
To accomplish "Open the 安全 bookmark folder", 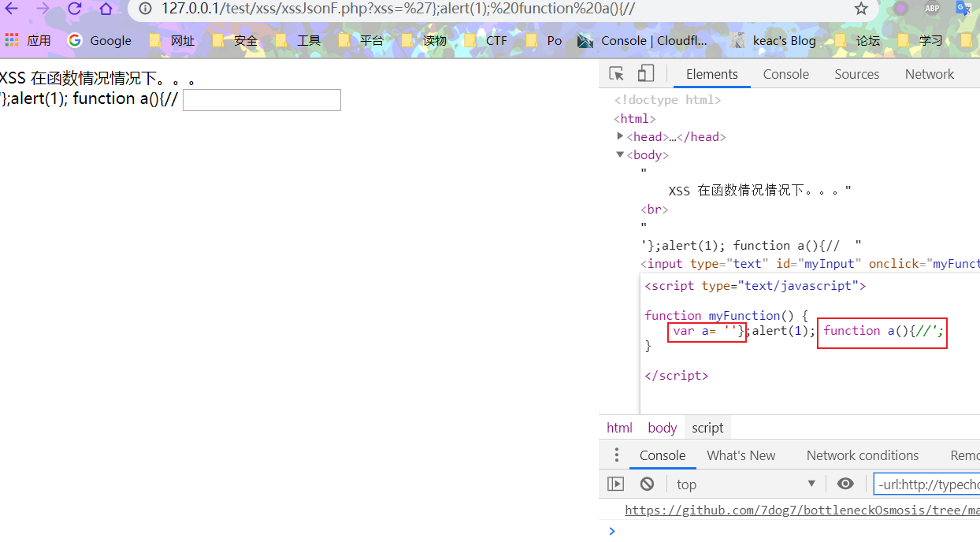I will (235, 40).
